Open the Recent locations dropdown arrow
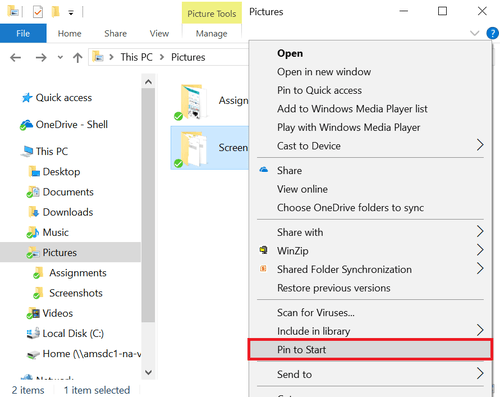The width and height of the screenshot is (500, 397). point(60,57)
